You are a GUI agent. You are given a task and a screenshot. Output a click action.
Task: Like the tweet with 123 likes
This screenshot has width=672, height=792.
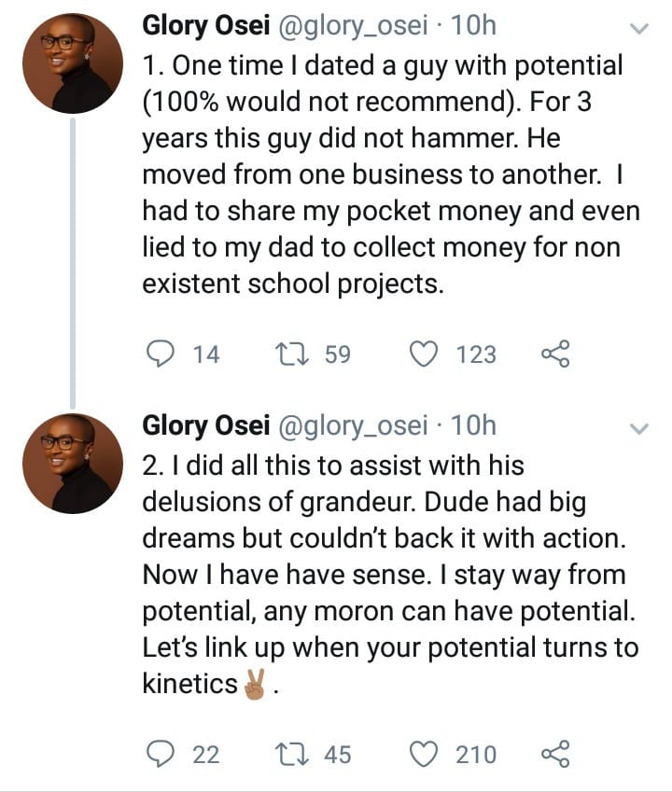pos(425,354)
